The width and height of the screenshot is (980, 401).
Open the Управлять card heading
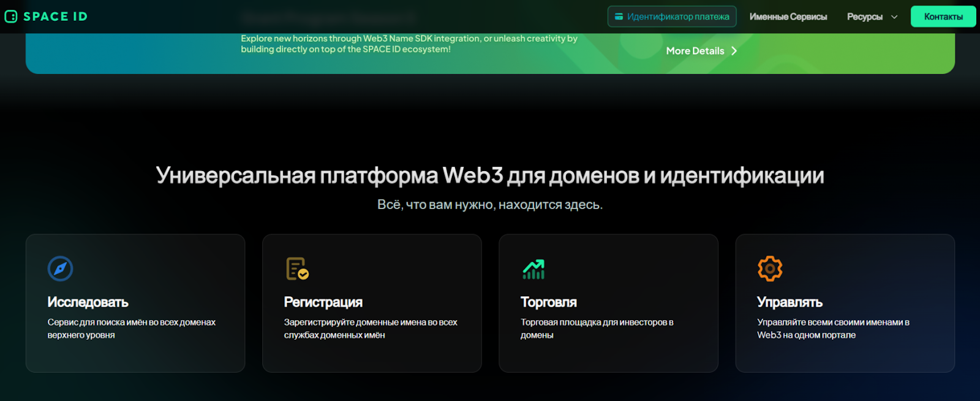pyautogui.click(x=790, y=302)
